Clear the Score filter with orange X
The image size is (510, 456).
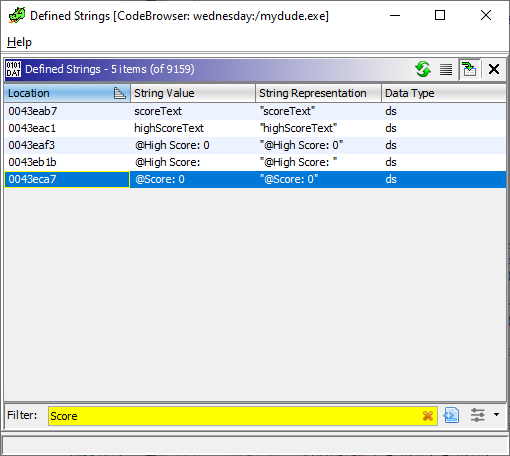428,416
